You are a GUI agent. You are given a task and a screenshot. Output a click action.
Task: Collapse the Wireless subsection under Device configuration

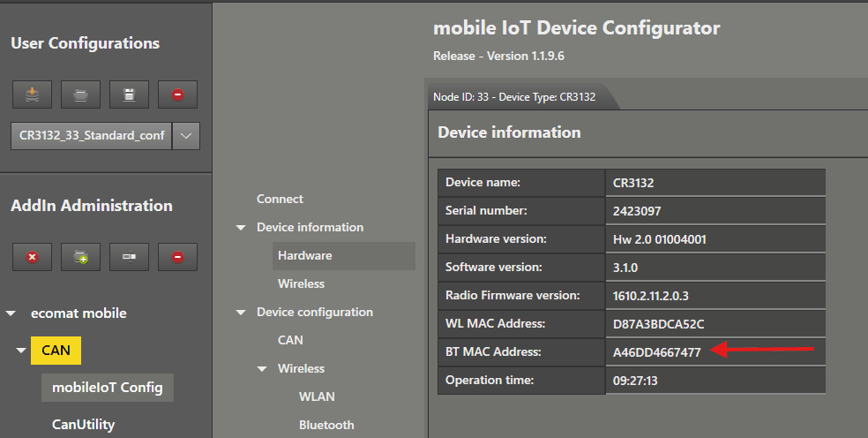[262, 369]
